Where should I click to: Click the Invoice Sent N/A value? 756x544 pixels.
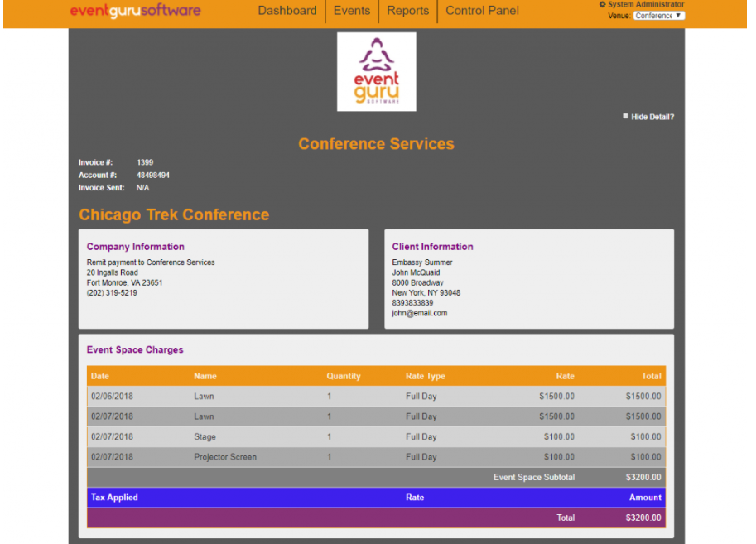pyautogui.click(x=142, y=188)
